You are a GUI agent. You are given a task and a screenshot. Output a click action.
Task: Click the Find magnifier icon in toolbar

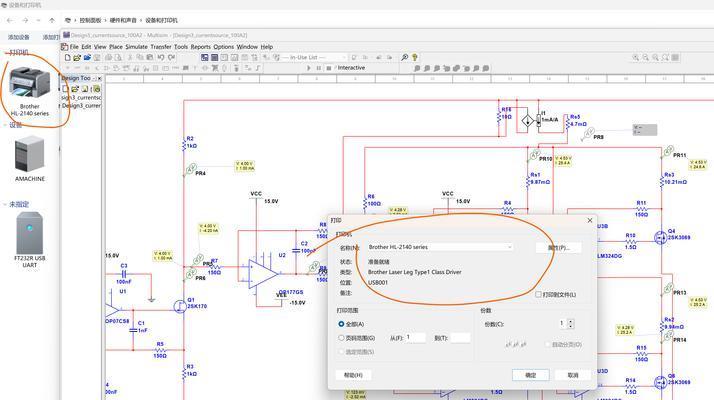(x=404, y=57)
